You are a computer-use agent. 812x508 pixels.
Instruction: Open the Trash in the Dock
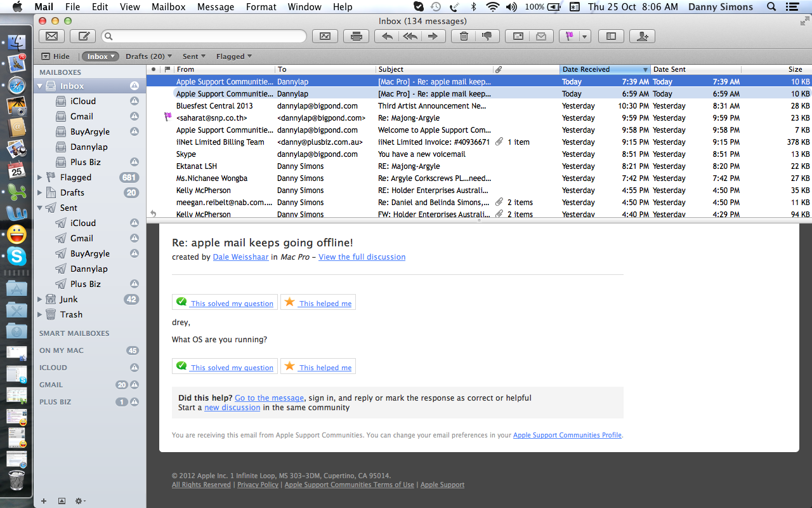click(x=16, y=481)
